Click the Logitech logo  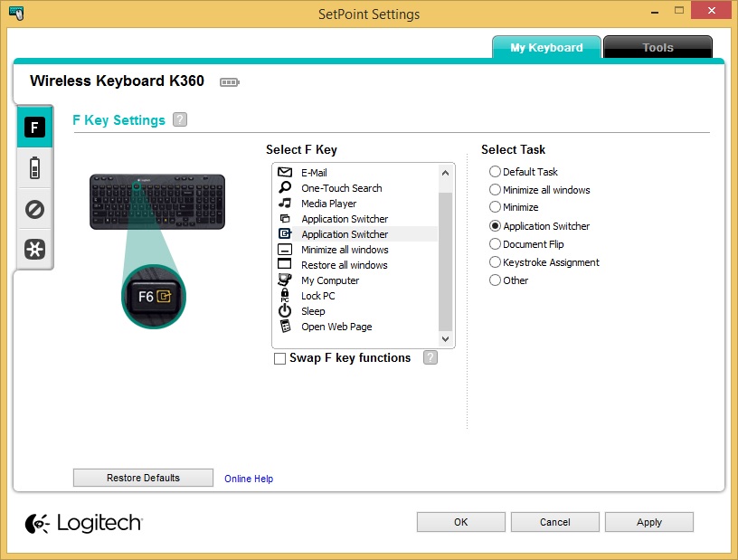point(84,523)
